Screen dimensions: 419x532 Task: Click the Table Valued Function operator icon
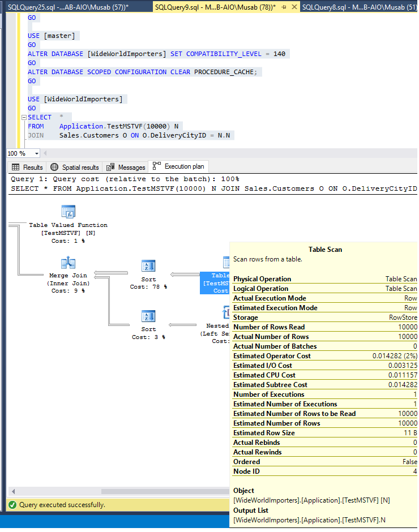pos(69,213)
